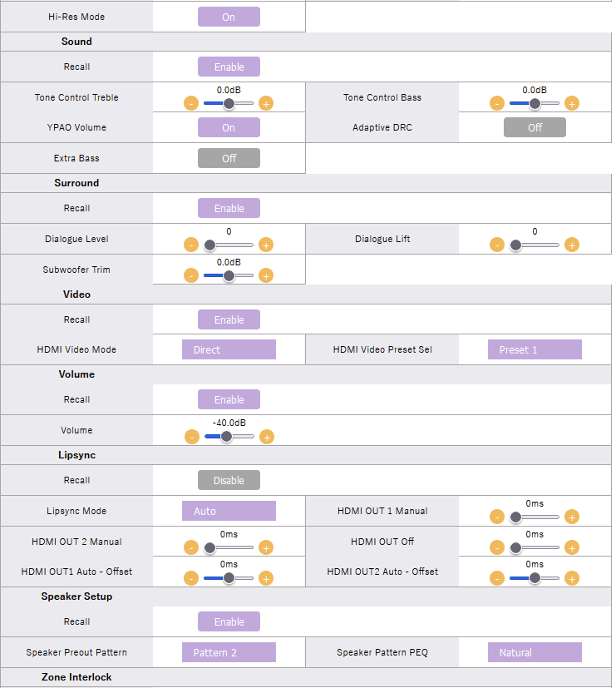
Task: Select HDMI Video Preset Sel dropdown
Action: (x=535, y=349)
